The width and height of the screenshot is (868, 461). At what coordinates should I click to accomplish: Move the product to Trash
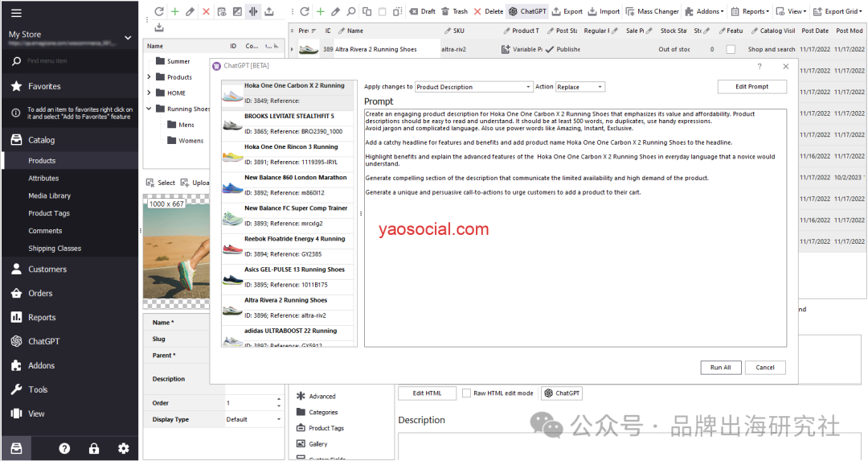pyautogui.click(x=454, y=11)
